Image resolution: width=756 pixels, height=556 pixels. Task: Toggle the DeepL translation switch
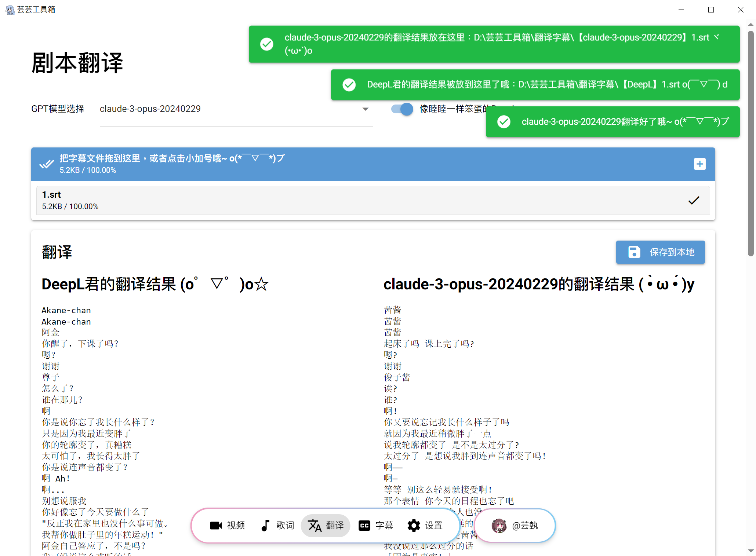tap(402, 109)
